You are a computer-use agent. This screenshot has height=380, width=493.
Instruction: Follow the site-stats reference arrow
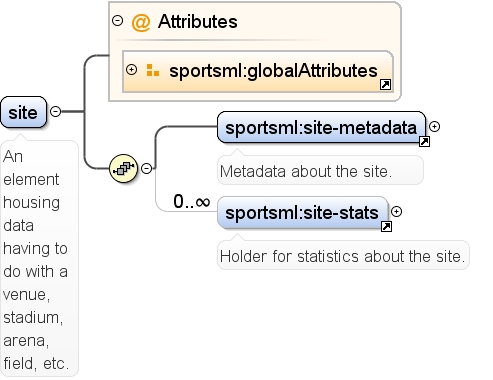[386, 226]
